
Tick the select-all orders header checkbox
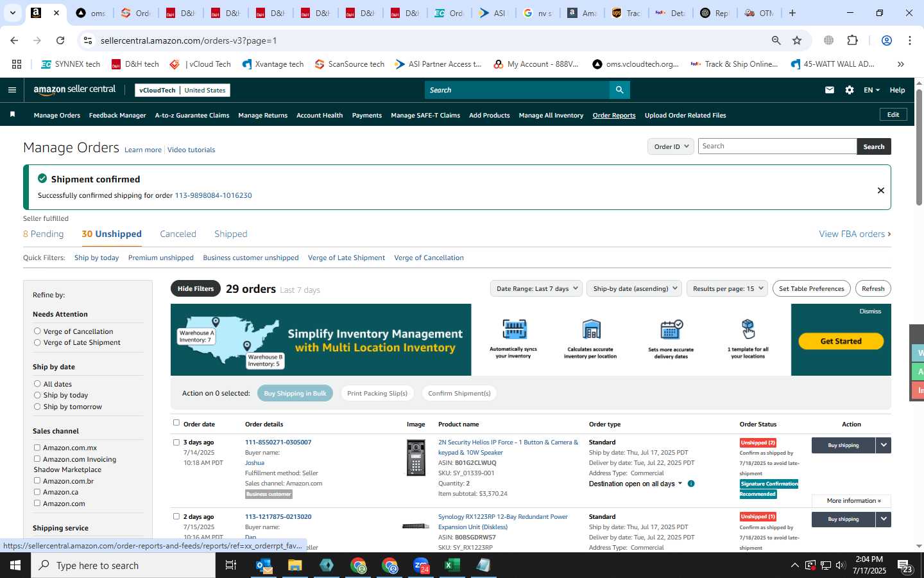[176, 423]
